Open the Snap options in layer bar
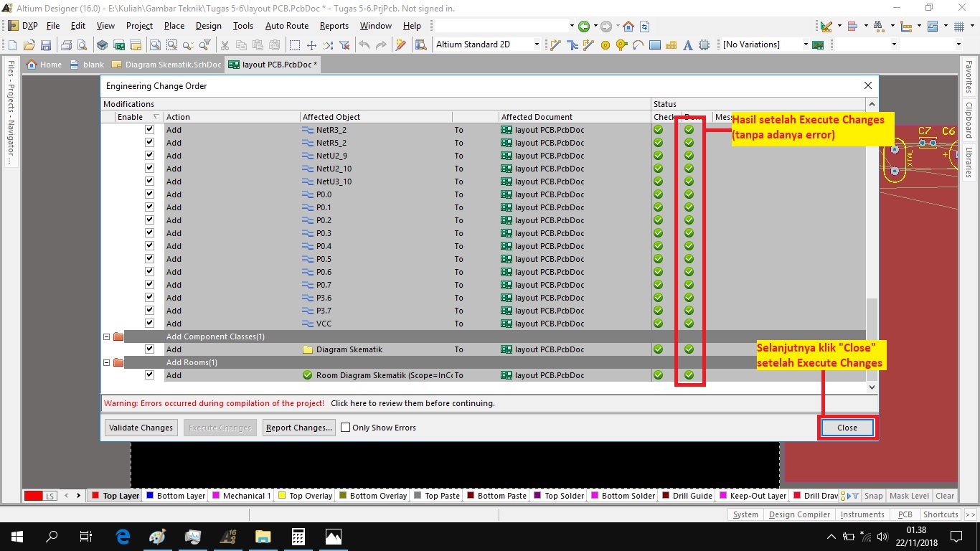 point(873,496)
